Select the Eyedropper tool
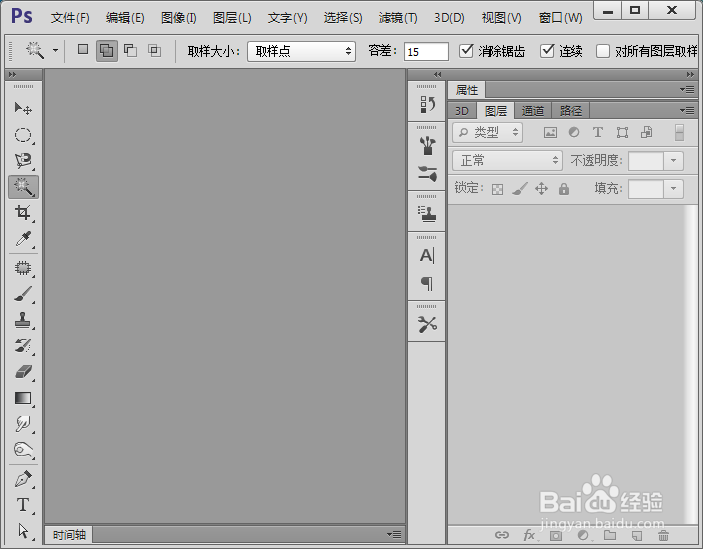Screen dimensions: 703x549 [x=23, y=239]
